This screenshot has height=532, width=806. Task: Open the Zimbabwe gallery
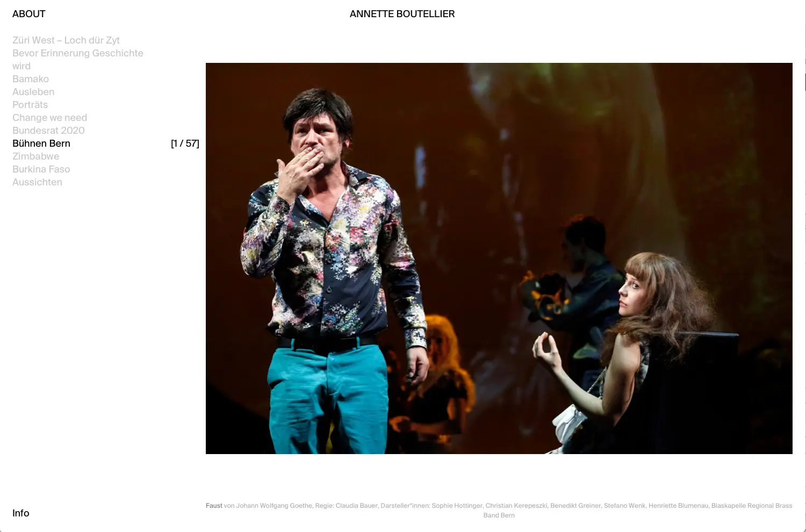36,156
